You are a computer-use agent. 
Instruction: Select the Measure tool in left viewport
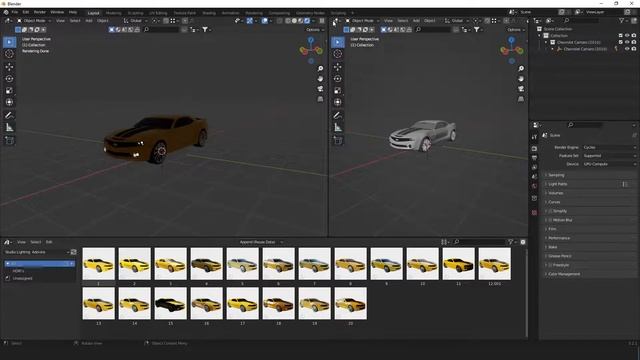tap(9, 128)
